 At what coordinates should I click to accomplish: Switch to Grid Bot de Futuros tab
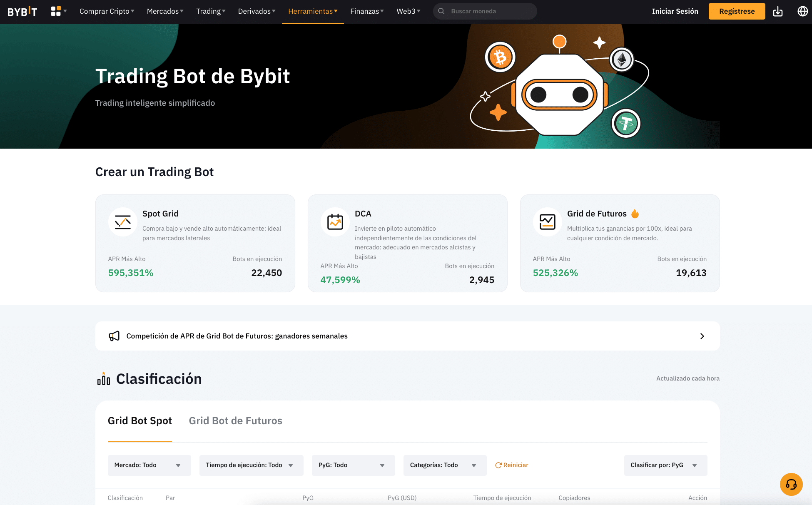[235, 421]
